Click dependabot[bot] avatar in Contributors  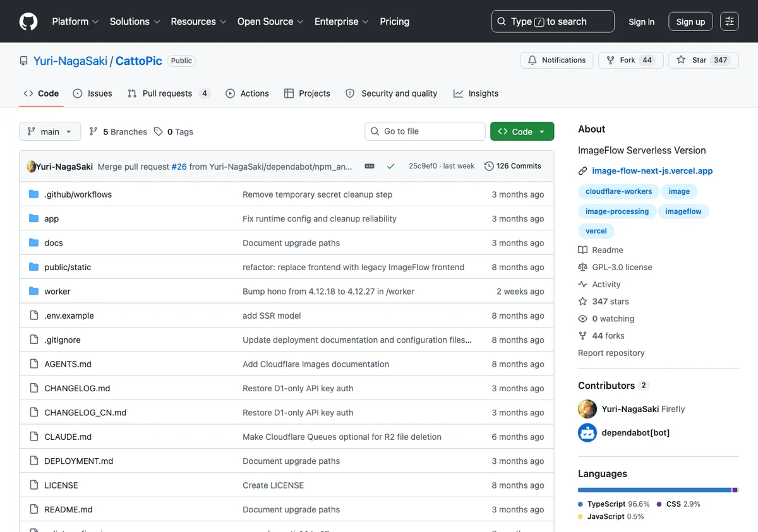587,432
